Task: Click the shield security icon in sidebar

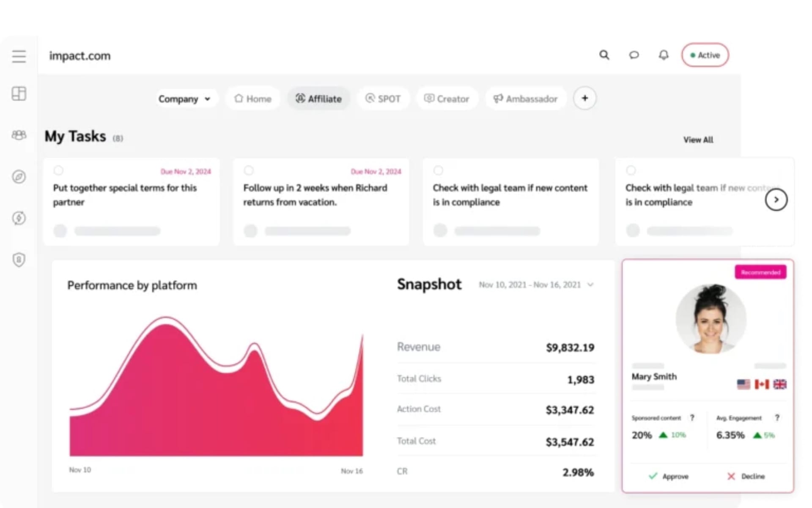Action: click(19, 260)
